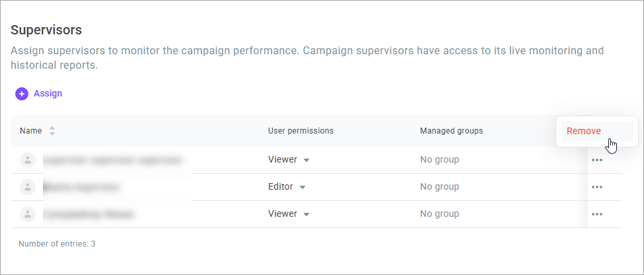
Task: Click No group in first row
Action: tap(439, 159)
